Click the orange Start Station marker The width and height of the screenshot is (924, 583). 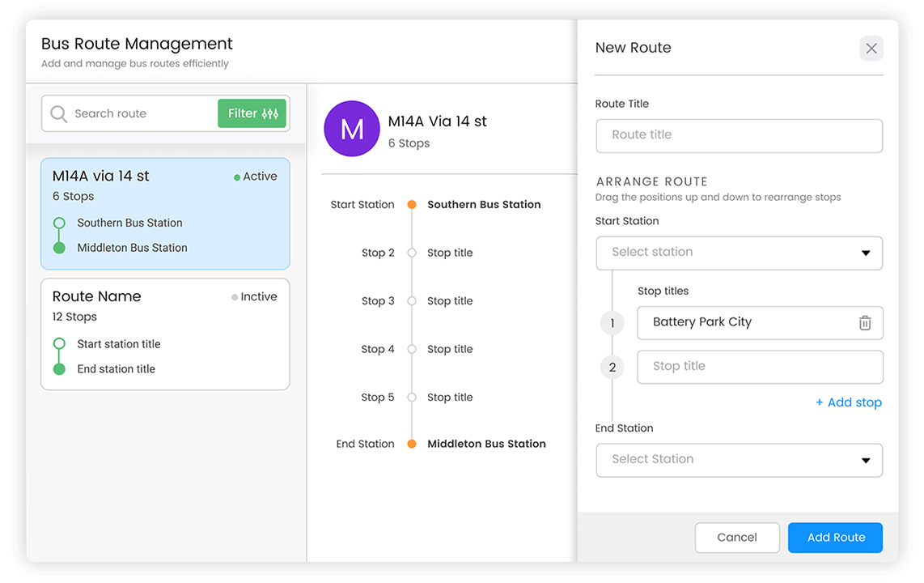coord(412,205)
